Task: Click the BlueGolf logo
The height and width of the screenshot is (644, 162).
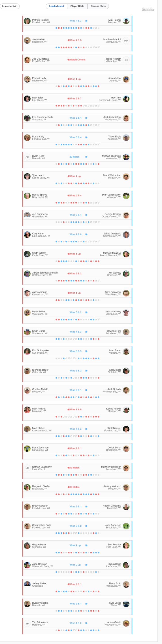Action: click(x=148, y=9)
